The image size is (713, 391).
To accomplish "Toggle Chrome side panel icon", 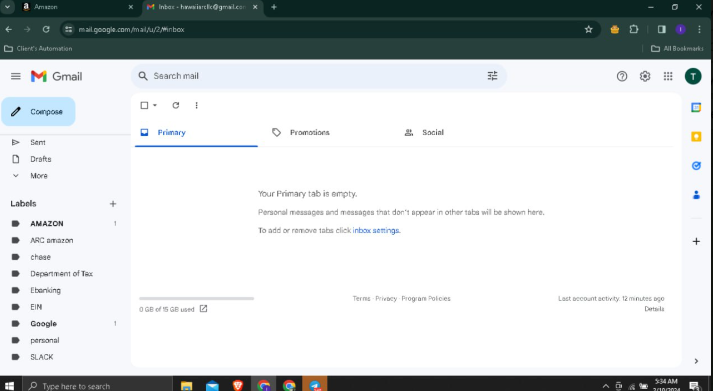I will point(662,30).
